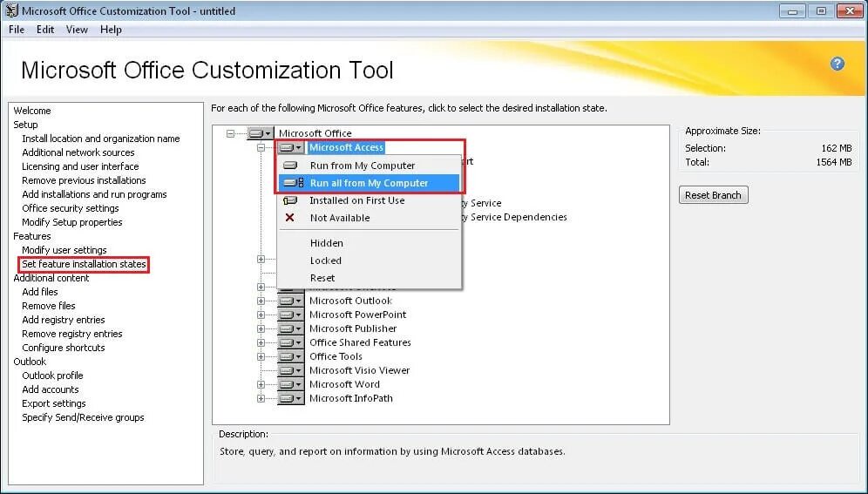Open Modify user settings page

pos(64,250)
